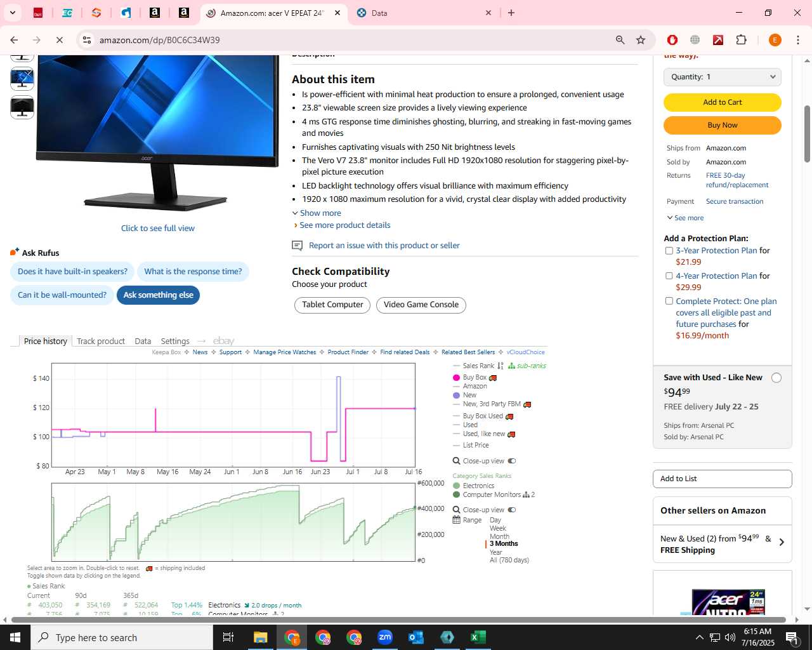Add the monitor to cart
Screen dimensions: 812x650
pos(723,102)
